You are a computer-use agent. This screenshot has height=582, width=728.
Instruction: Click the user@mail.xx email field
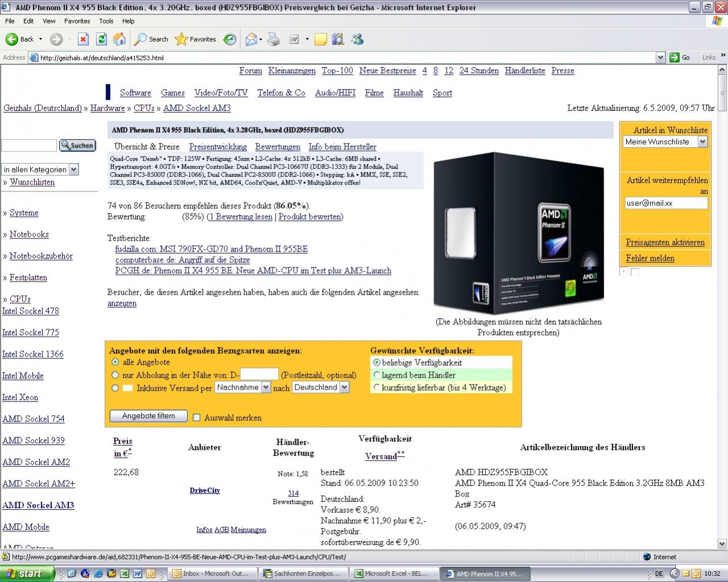(666, 203)
